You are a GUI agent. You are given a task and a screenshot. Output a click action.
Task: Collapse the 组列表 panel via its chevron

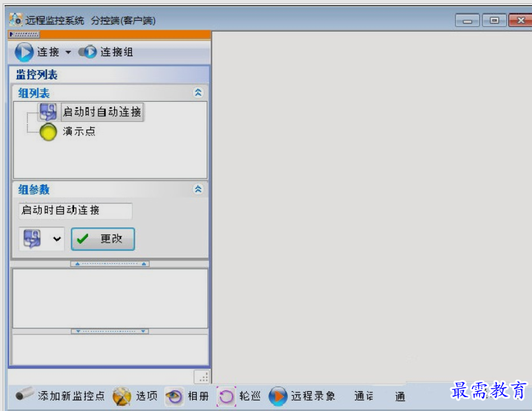point(198,93)
